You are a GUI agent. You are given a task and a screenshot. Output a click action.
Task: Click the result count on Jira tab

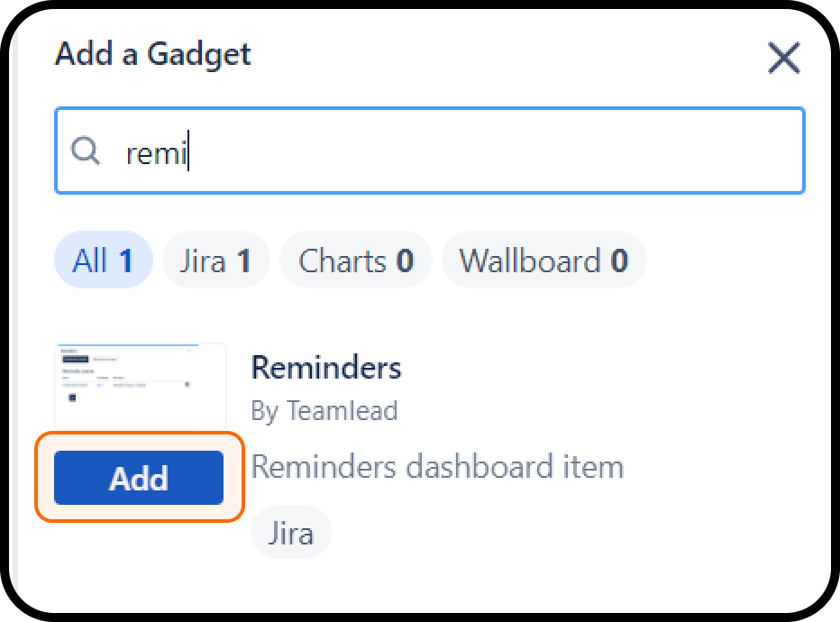click(x=243, y=261)
